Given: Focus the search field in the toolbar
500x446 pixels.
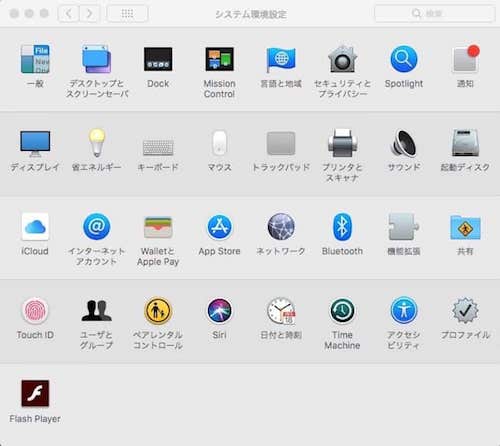Looking at the screenshot, I should [x=435, y=13].
